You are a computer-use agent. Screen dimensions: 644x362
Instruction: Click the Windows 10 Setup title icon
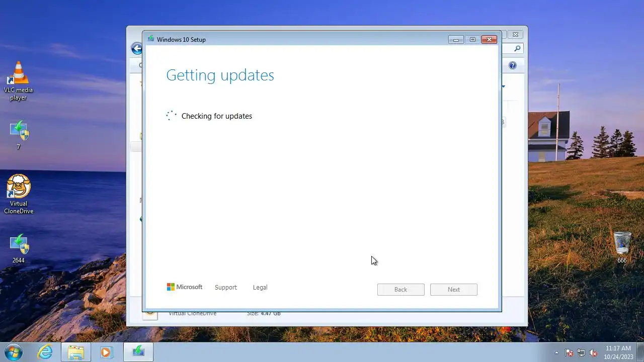pyautogui.click(x=150, y=39)
